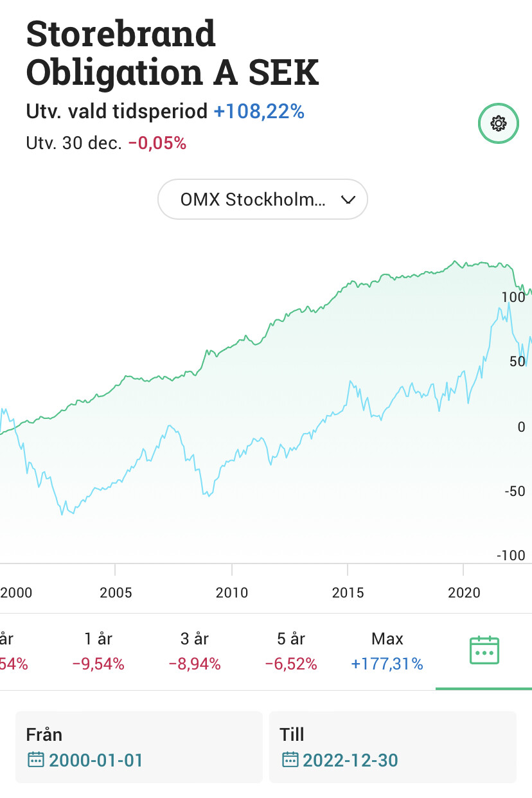This screenshot has width=532, height=798.
Task: Click the +108,22% period return value
Action: (259, 112)
